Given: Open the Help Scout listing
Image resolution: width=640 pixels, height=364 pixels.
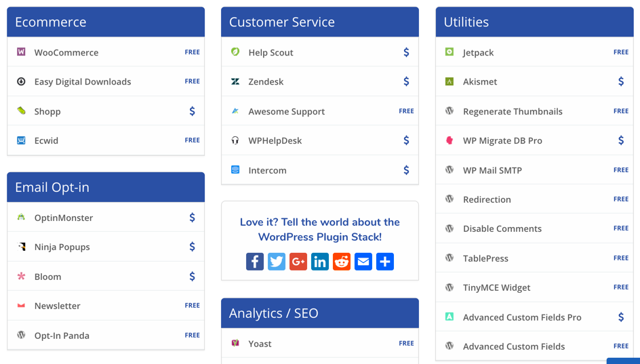Looking at the screenshot, I should tap(271, 52).
